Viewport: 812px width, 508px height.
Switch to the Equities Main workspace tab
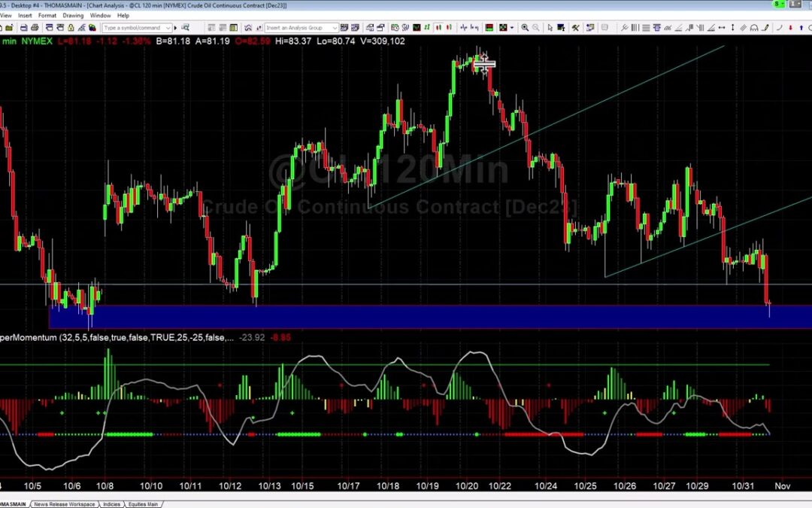click(x=144, y=504)
